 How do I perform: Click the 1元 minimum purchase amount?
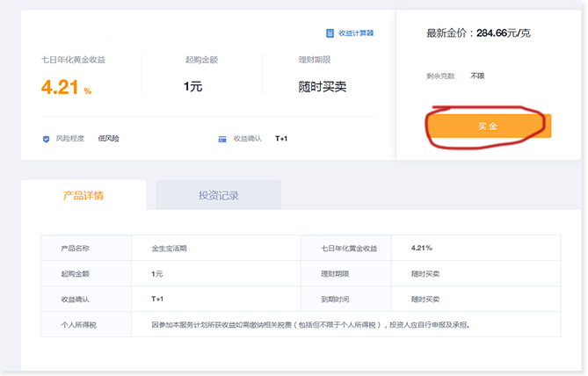pos(192,86)
